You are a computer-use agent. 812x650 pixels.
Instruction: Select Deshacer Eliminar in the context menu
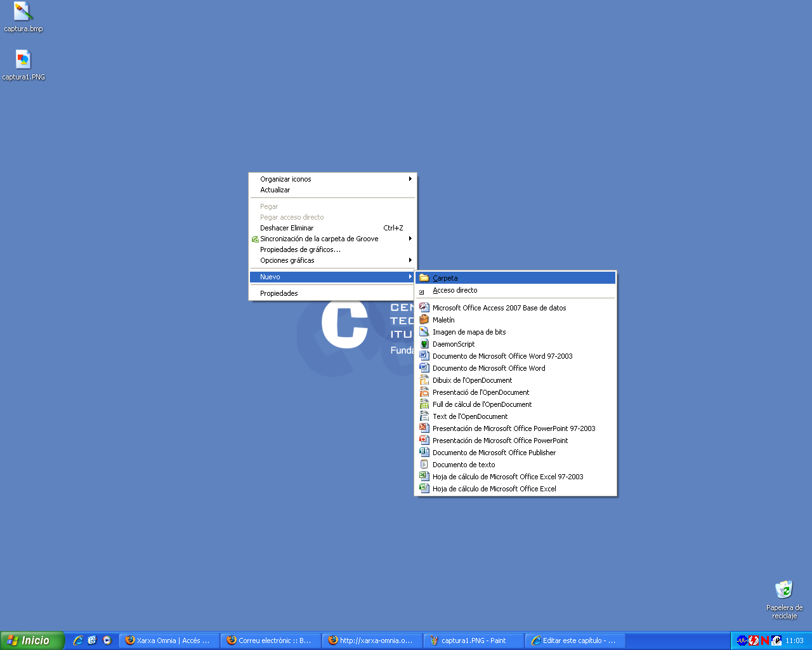332,228
